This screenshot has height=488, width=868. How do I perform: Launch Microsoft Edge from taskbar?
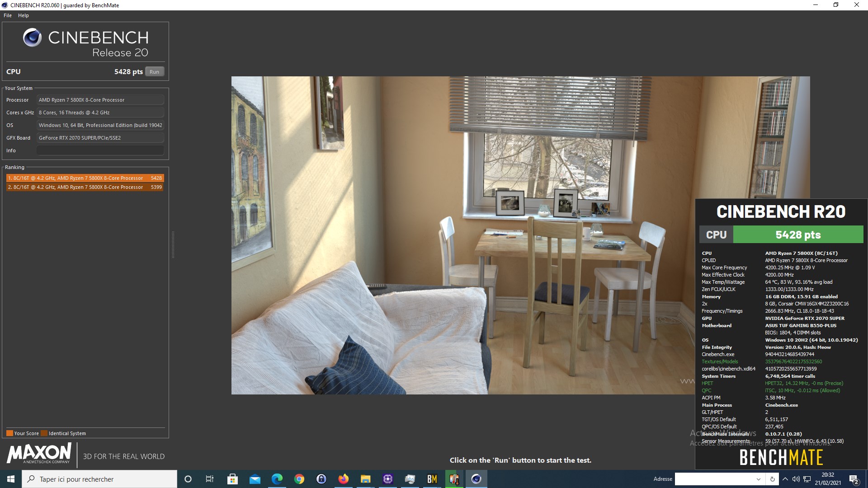coord(277,479)
